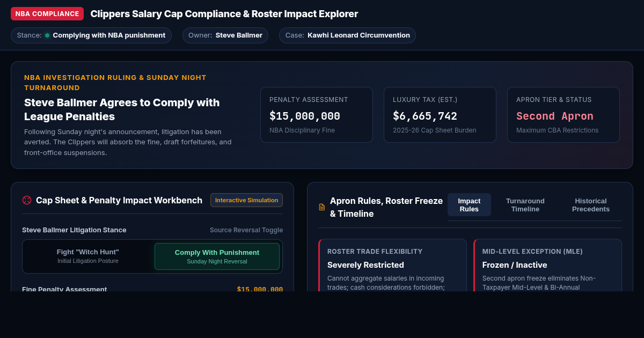The image size is (644, 338).
Task: Click the Steve Ballmer Litigation Stance label
Action: click(x=74, y=230)
